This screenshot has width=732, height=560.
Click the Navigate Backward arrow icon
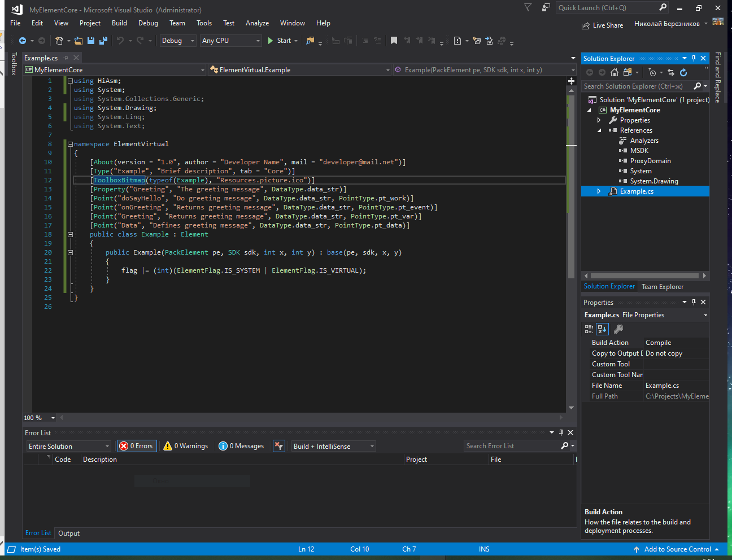click(x=23, y=41)
